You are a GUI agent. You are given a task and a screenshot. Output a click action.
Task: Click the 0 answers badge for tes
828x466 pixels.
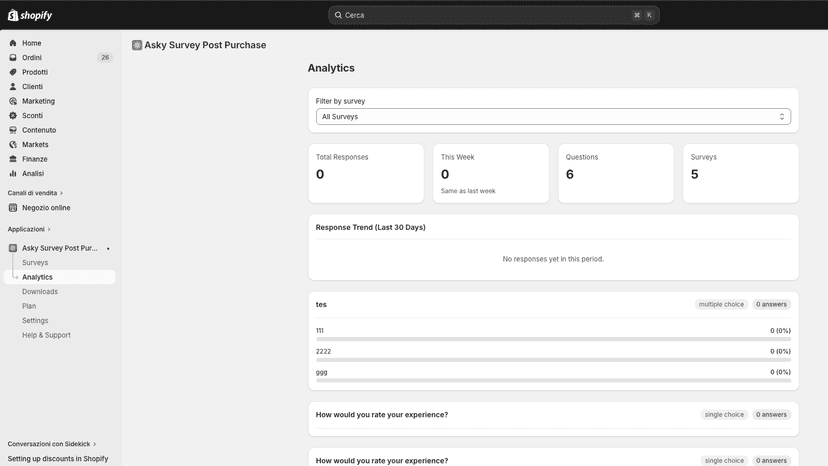(771, 304)
